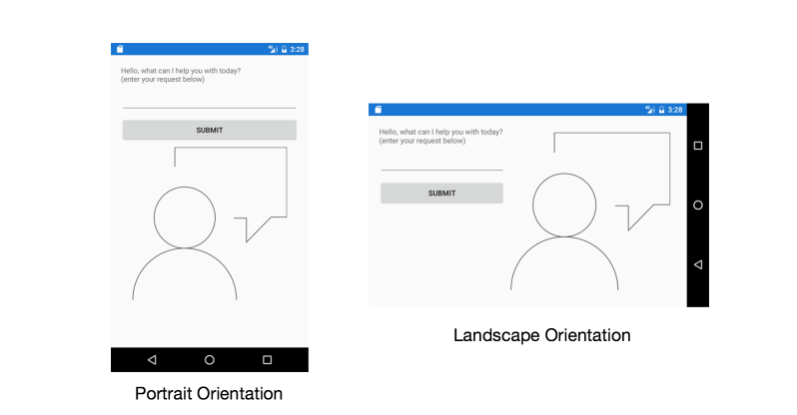This screenshot has height=415, width=797.
Task: Click the 3:28 clock in landscape status bar
Action: (x=675, y=109)
